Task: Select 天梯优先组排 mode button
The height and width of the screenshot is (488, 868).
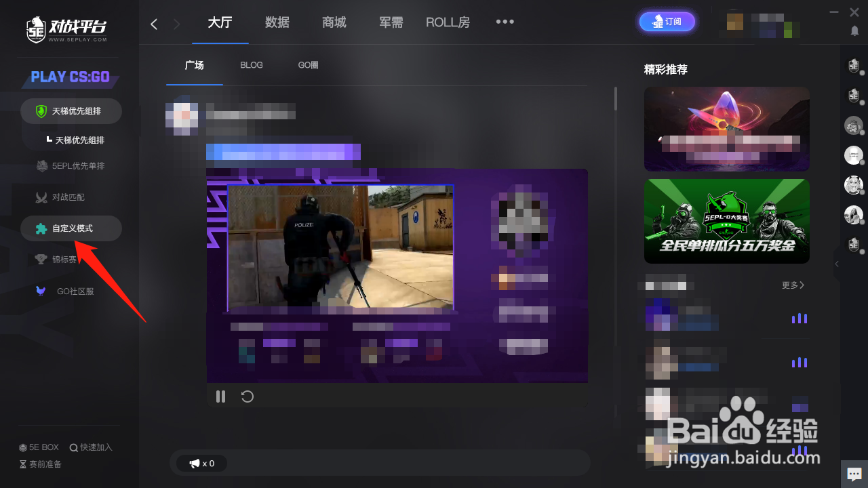Action: point(71,111)
